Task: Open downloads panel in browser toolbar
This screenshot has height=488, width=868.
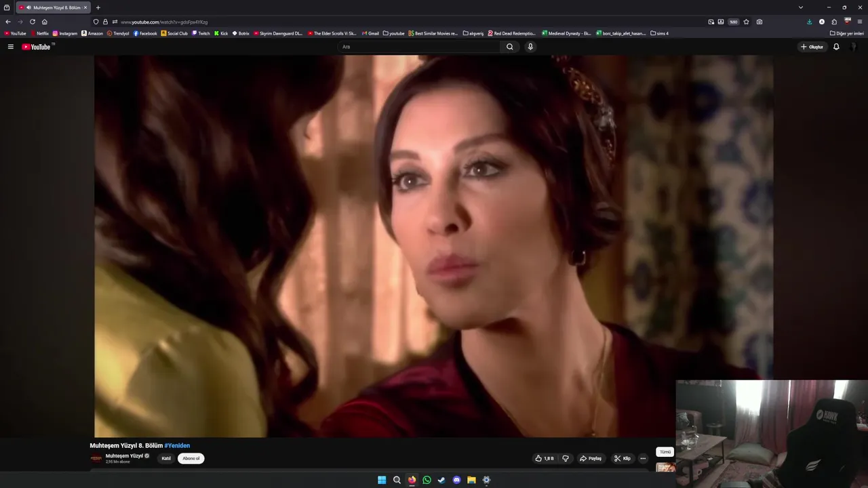Action: pos(809,22)
